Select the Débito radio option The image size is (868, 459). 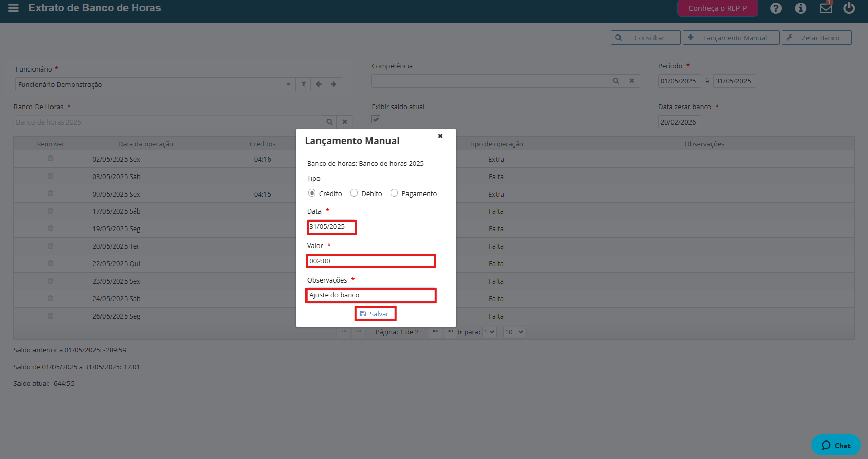(354, 193)
